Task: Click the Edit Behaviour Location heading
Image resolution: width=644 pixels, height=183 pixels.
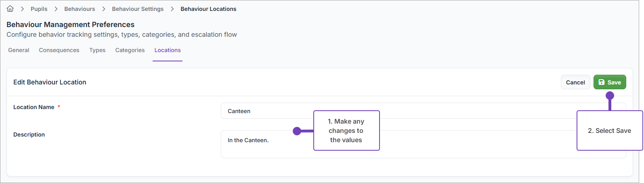Action: (50, 82)
